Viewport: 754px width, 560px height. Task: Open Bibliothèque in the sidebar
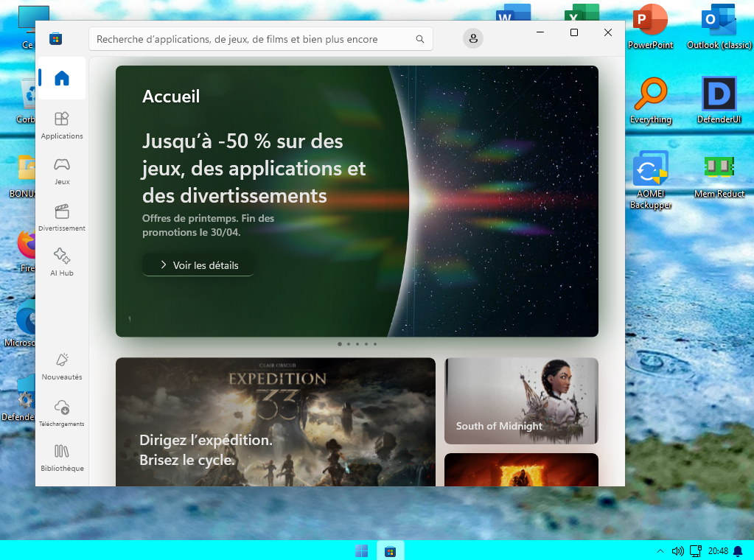point(62,458)
